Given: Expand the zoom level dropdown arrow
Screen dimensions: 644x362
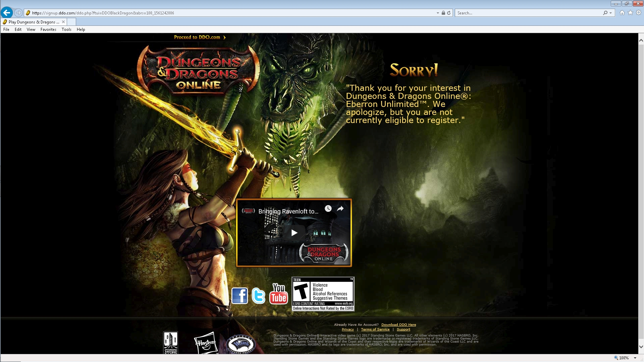Looking at the screenshot, I should click(x=635, y=358).
